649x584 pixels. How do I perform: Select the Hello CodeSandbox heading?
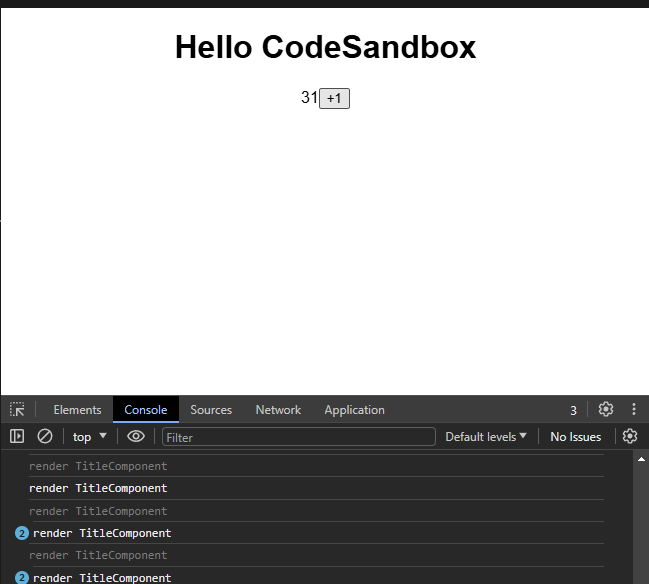click(325, 47)
